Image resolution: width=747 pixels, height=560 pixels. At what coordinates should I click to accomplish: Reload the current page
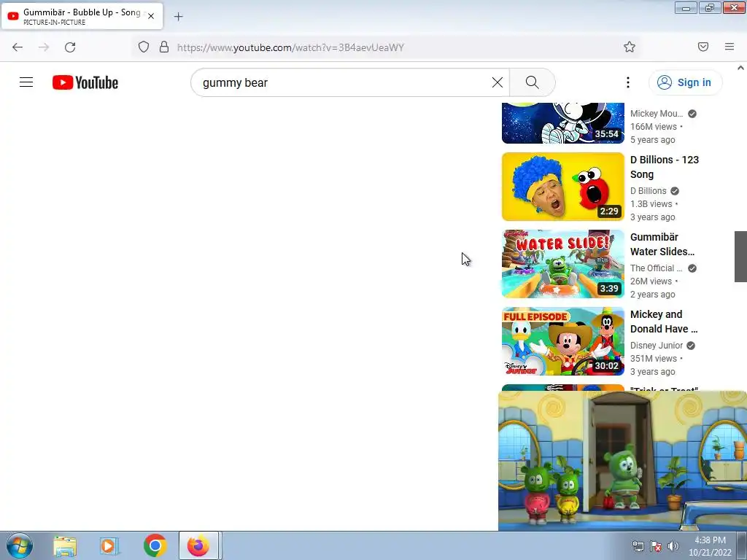coord(70,47)
